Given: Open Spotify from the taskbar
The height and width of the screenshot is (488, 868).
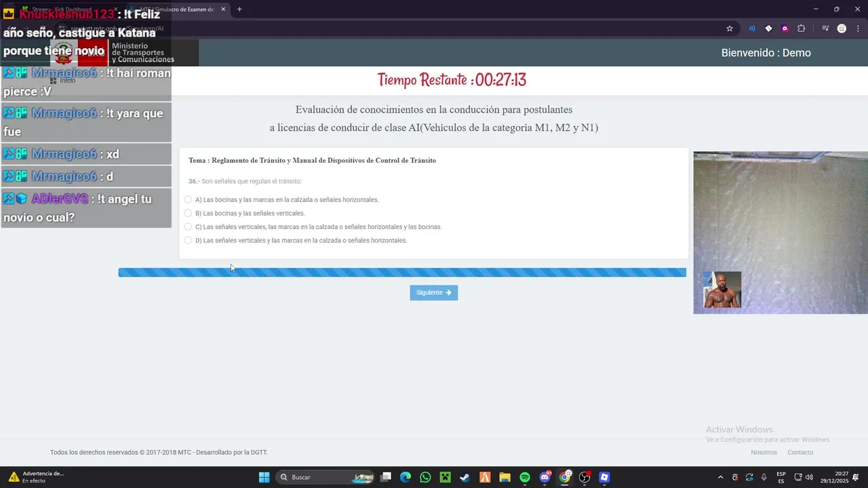Looking at the screenshot, I should [x=525, y=477].
